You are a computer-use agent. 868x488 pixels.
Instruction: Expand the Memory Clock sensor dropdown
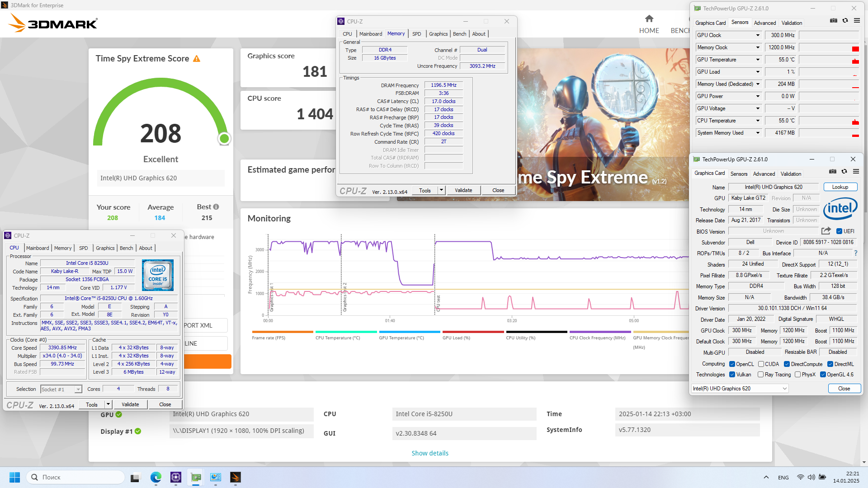point(758,47)
